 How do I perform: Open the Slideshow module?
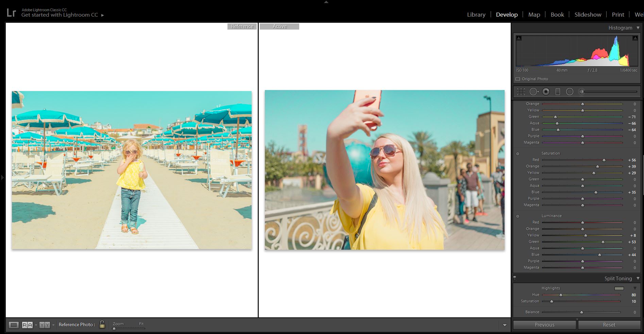[588, 15]
